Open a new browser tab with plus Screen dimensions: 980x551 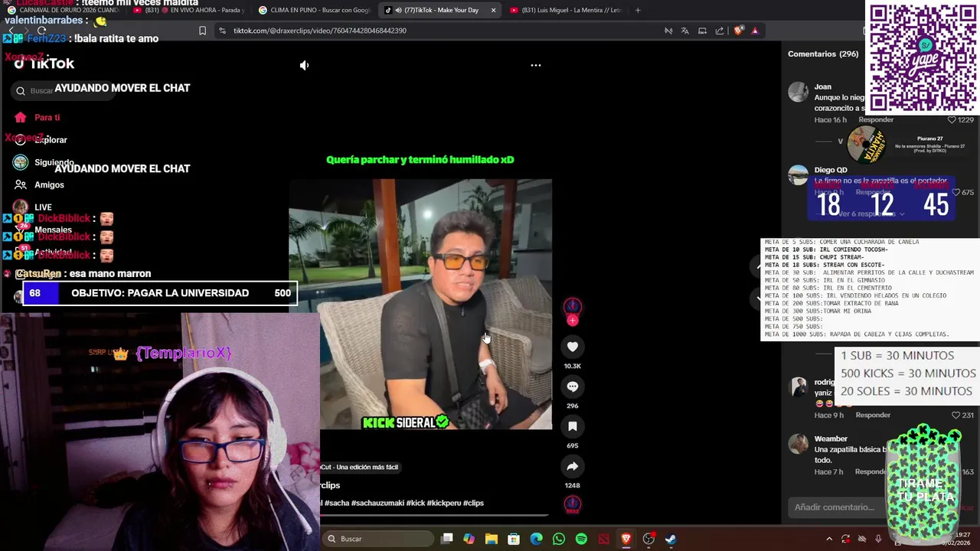[x=638, y=10]
